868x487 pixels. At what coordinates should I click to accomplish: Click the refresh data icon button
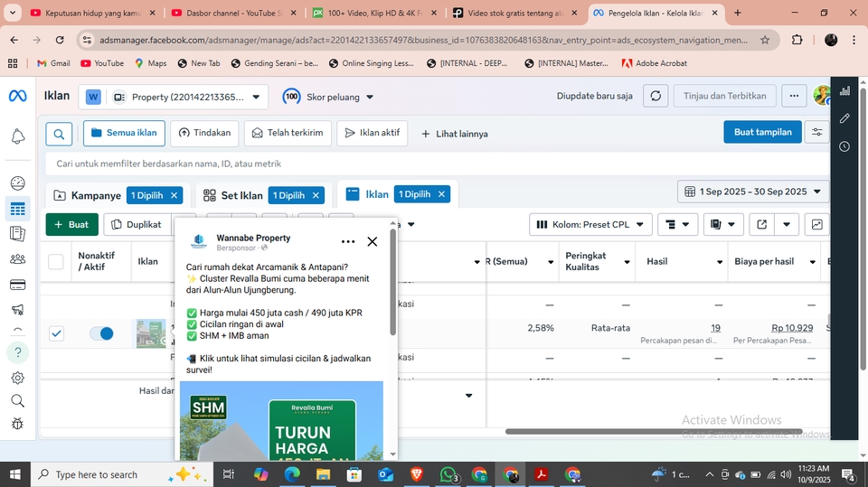(655, 97)
